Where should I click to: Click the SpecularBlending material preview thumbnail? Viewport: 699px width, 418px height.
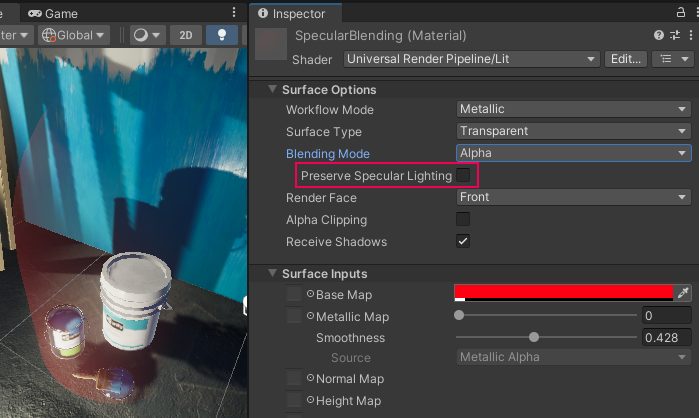271,46
